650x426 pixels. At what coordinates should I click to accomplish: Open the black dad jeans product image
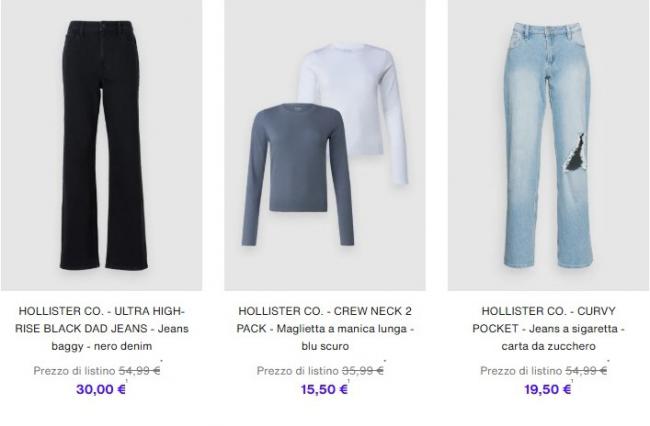(102, 145)
